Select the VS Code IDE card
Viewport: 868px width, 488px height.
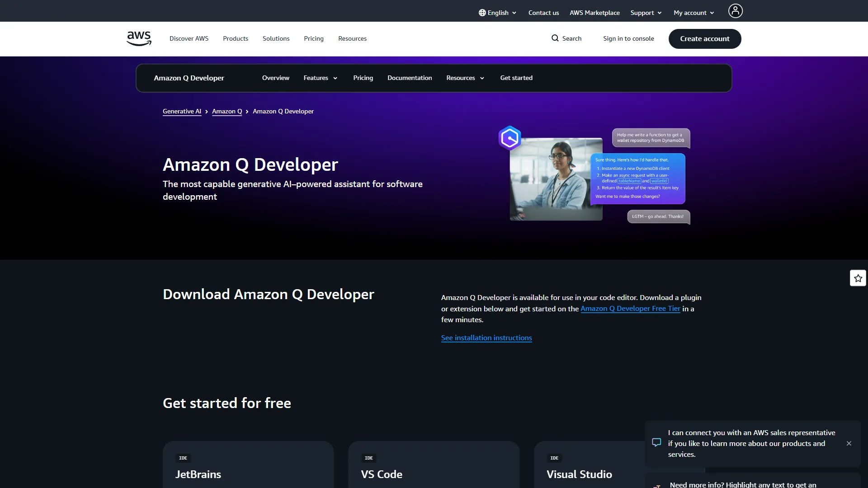click(x=434, y=465)
